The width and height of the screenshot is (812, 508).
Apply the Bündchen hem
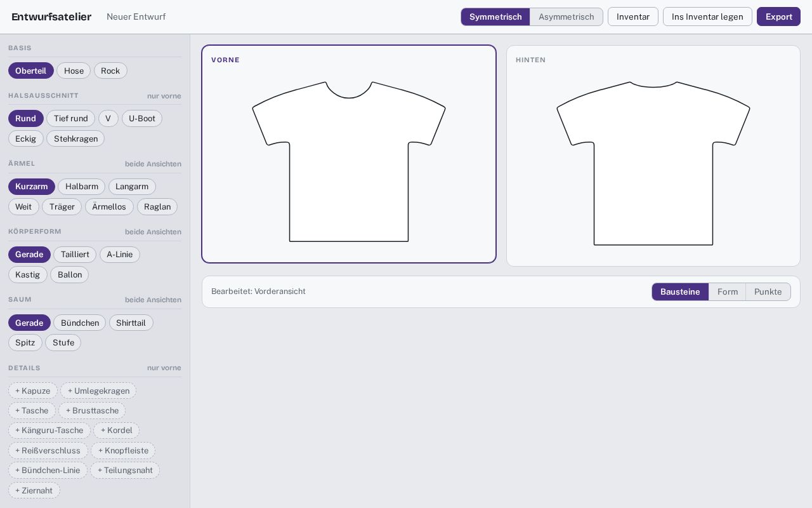[x=80, y=323]
